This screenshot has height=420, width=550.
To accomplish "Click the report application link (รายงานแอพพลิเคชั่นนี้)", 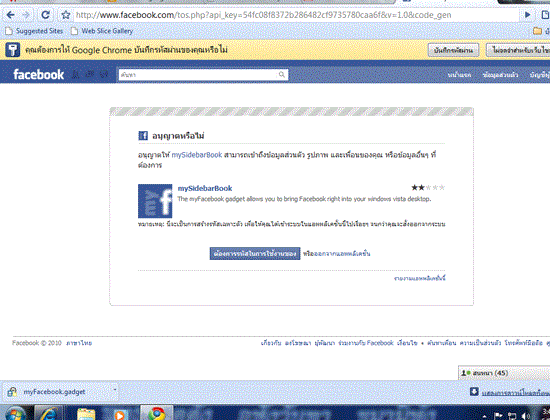I will point(420,278).
